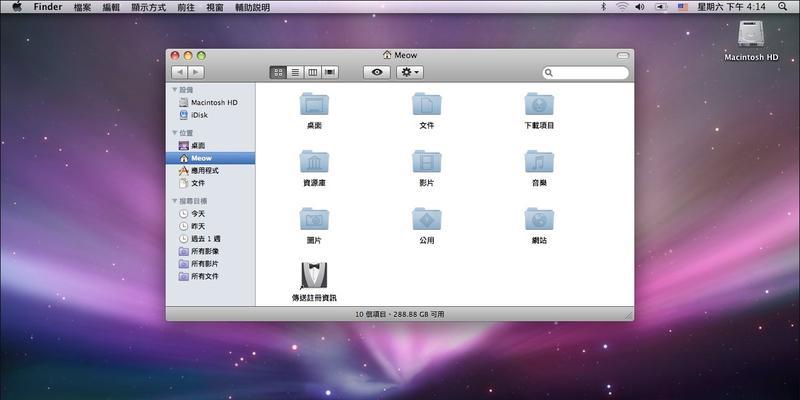
Task: Open the 輔助說明 menu
Action: click(252, 7)
